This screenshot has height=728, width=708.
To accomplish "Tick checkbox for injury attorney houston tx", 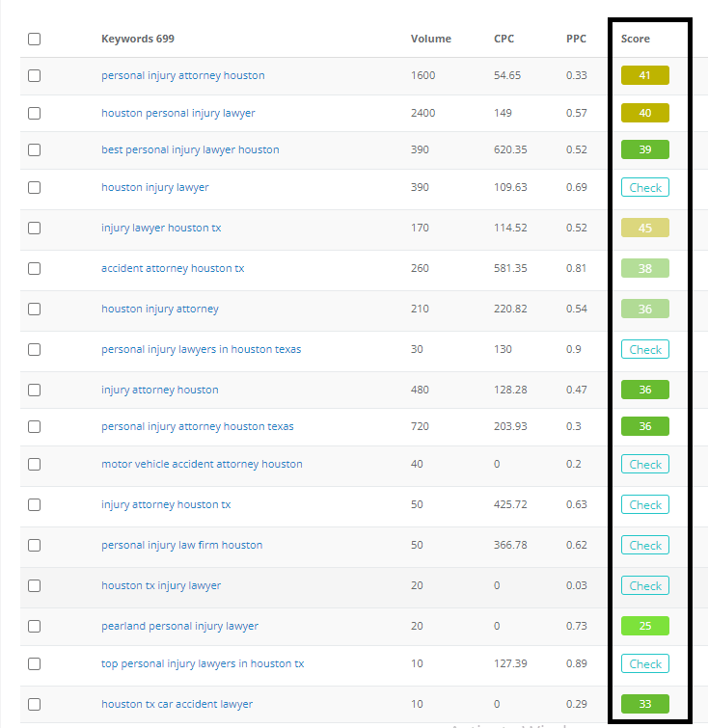I will (x=34, y=504).
